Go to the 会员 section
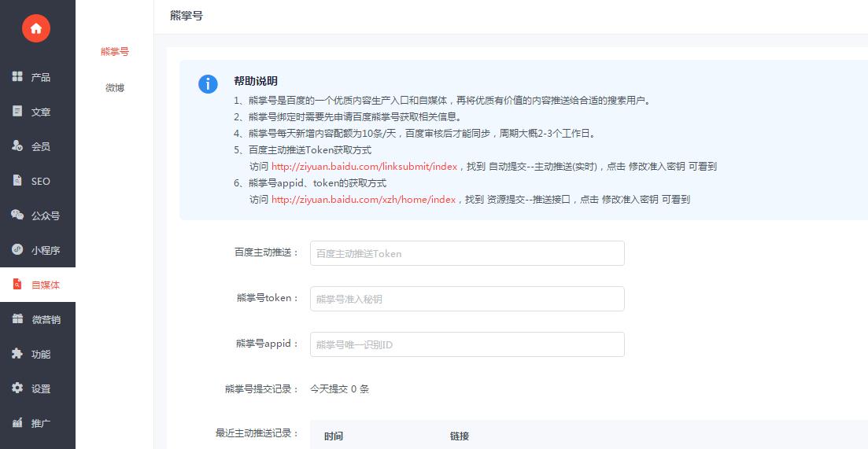This screenshot has height=449, width=868. point(40,146)
